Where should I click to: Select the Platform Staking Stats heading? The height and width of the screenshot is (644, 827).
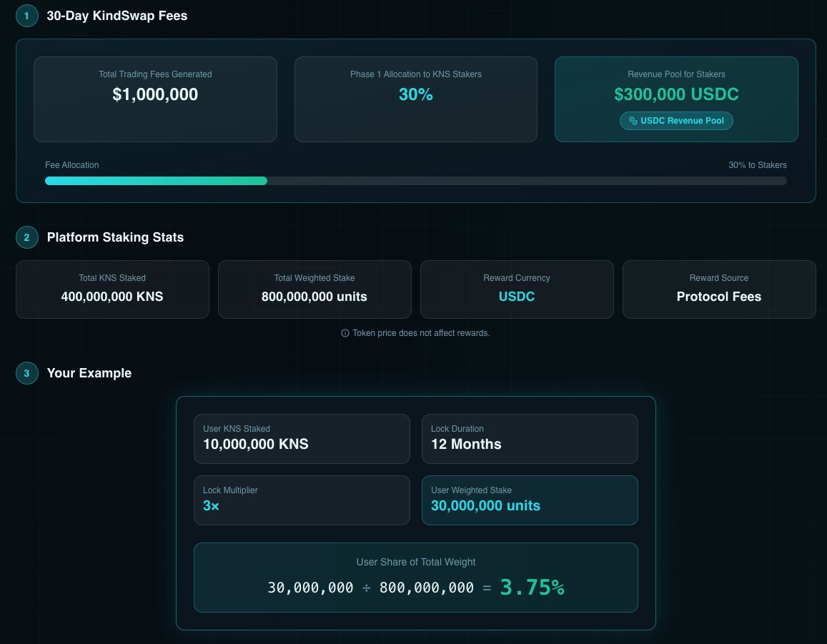(115, 237)
